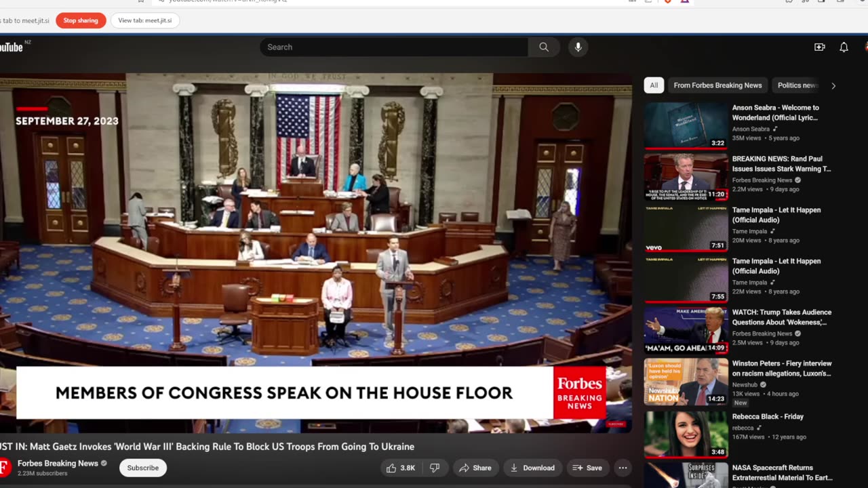The width and height of the screenshot is (868, 488).
Task: Open Trump Wokeness questions thumbnail
Action: point(686,330)
